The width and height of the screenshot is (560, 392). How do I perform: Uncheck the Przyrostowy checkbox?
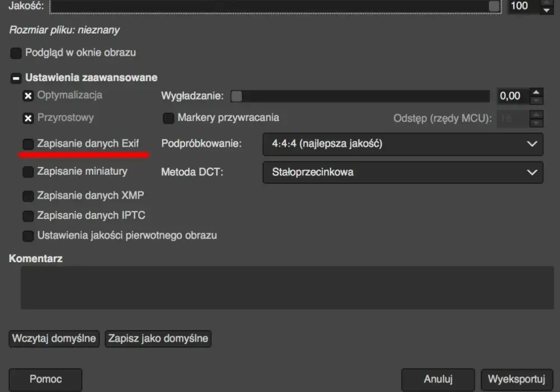(28, 118)
